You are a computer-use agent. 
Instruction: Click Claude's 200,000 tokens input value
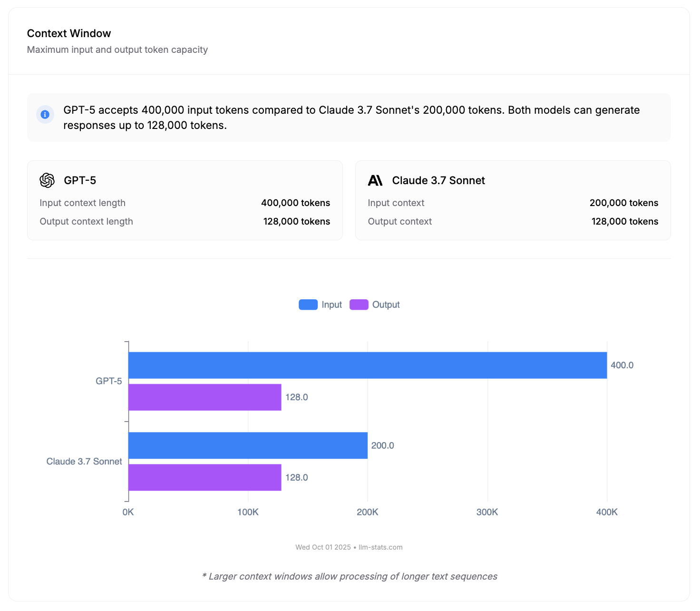623,203
